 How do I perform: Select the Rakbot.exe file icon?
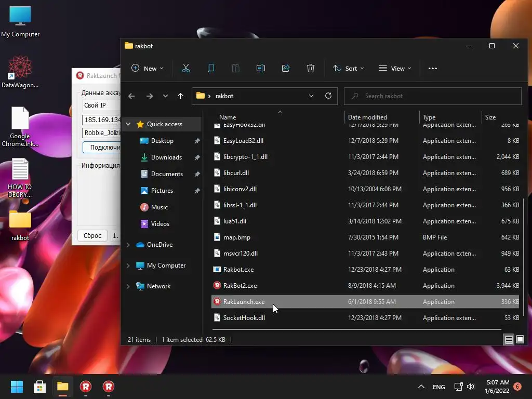click(217, 270)
